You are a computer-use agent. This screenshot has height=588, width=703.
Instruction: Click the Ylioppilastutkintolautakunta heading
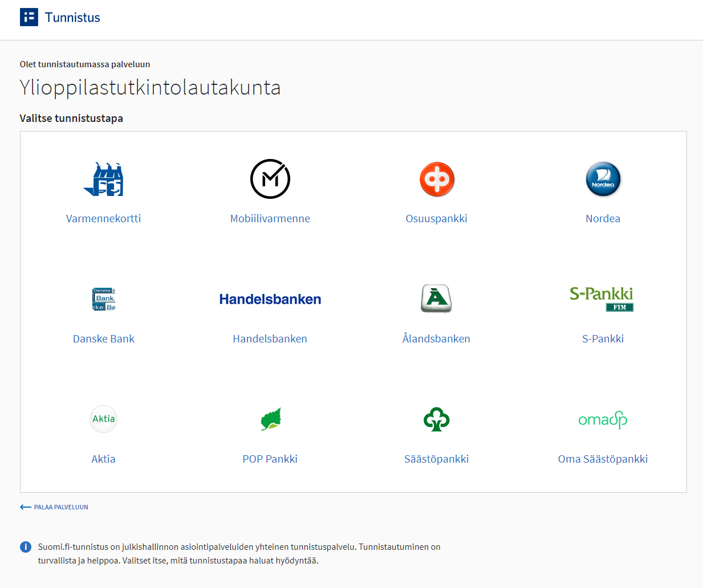click(151, 88)
